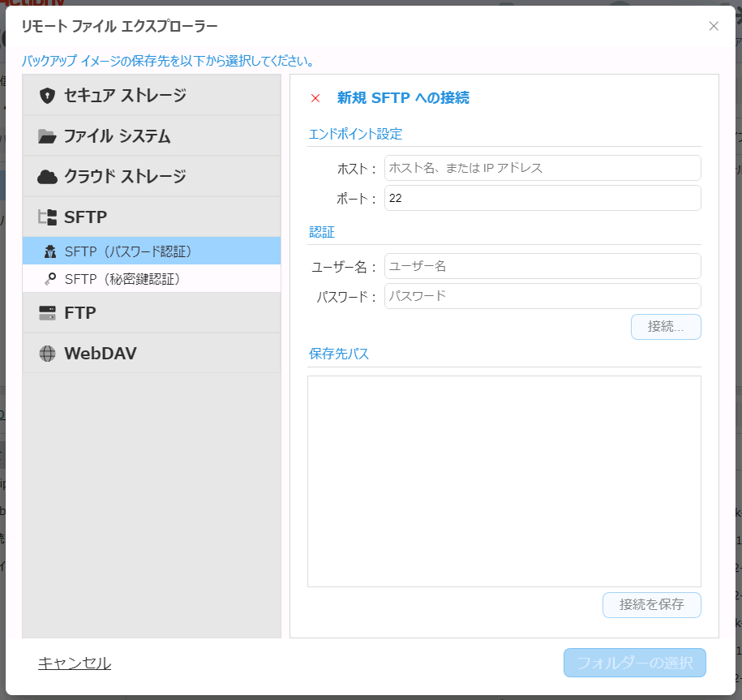The height and width of the screenshot is (700, 742).
Task: Expand the セキュア ストレージ section
Action: (125, 96)
